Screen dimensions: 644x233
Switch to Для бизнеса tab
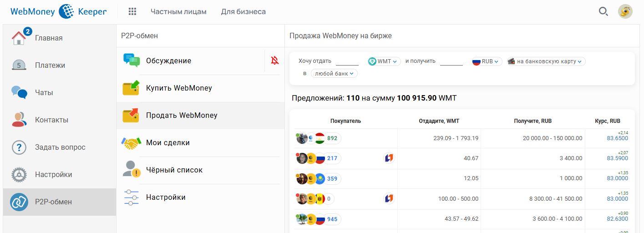pyautogui.click(x=243, y=11)
